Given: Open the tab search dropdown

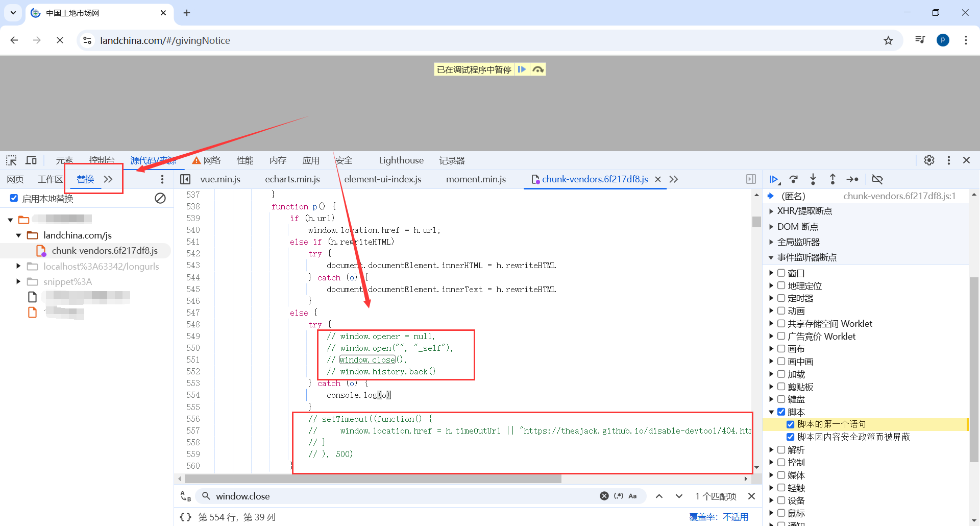Looking at the screenshot, I should tap(13, 13).
